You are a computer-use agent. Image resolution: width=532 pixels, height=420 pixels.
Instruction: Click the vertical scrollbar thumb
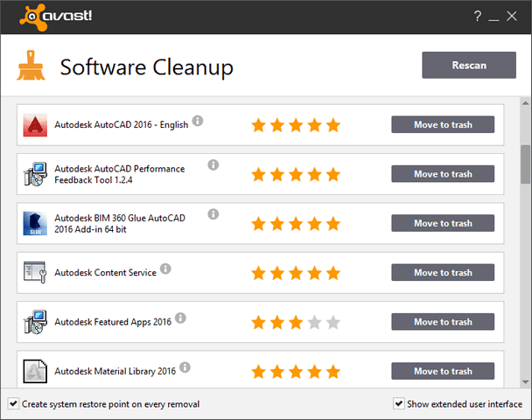[x=525, y=164]
